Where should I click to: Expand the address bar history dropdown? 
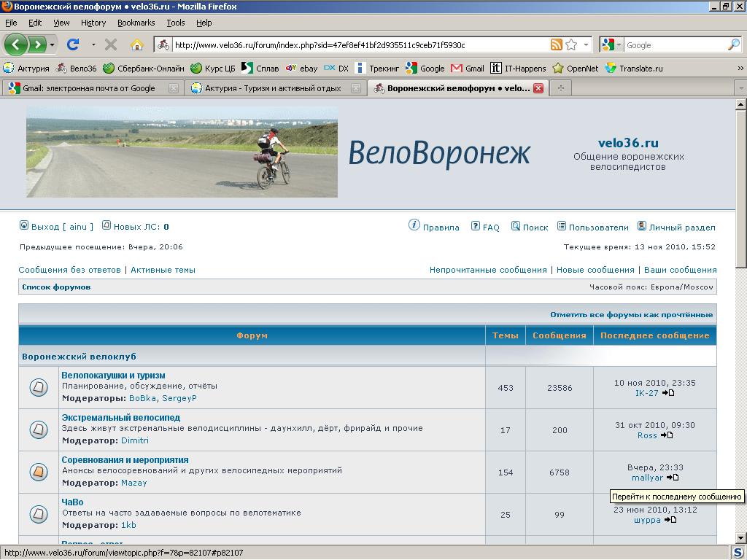point(586,45)
